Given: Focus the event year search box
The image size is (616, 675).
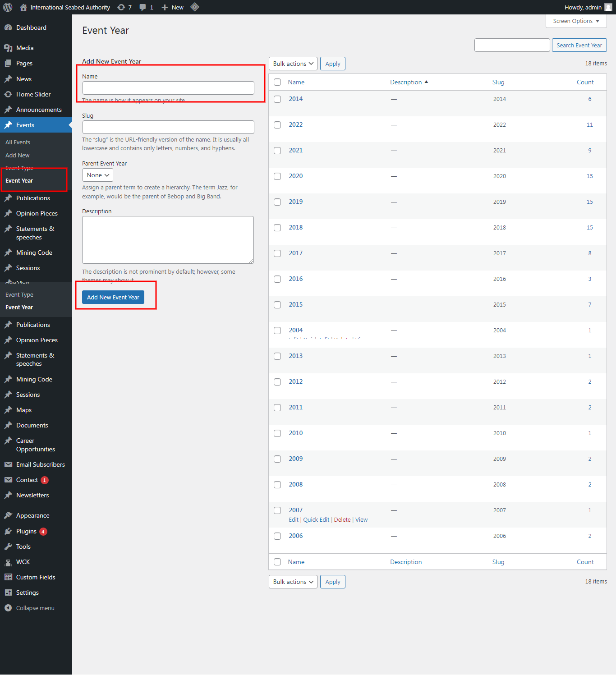Looking at the screenshot, I should click(512, 45).
